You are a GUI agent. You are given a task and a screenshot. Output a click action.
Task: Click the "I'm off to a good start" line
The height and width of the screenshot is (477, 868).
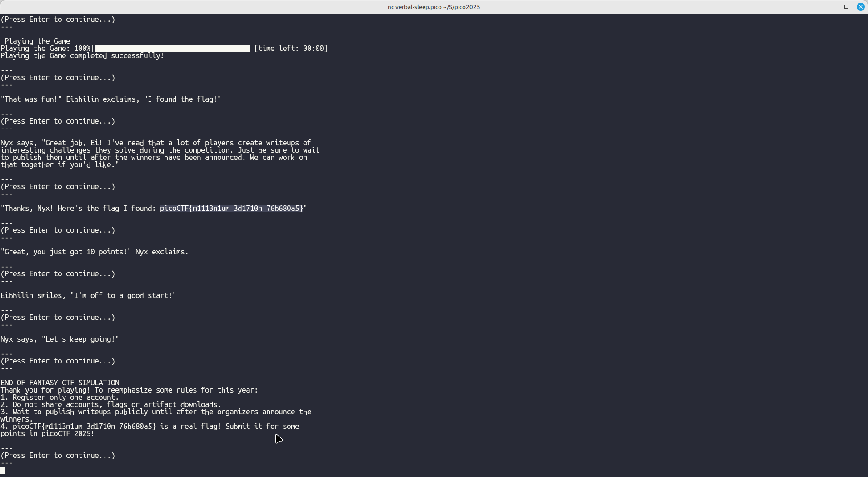click(88, 296)
